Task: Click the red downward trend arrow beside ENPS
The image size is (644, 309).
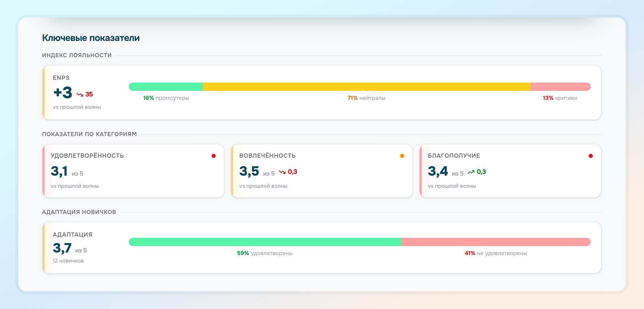Action: click(80, 94)
